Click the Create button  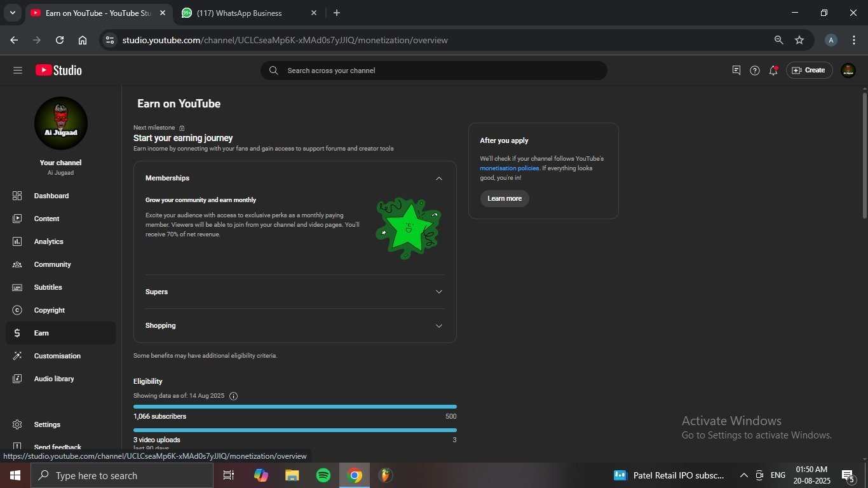click(x=809, y=71)
